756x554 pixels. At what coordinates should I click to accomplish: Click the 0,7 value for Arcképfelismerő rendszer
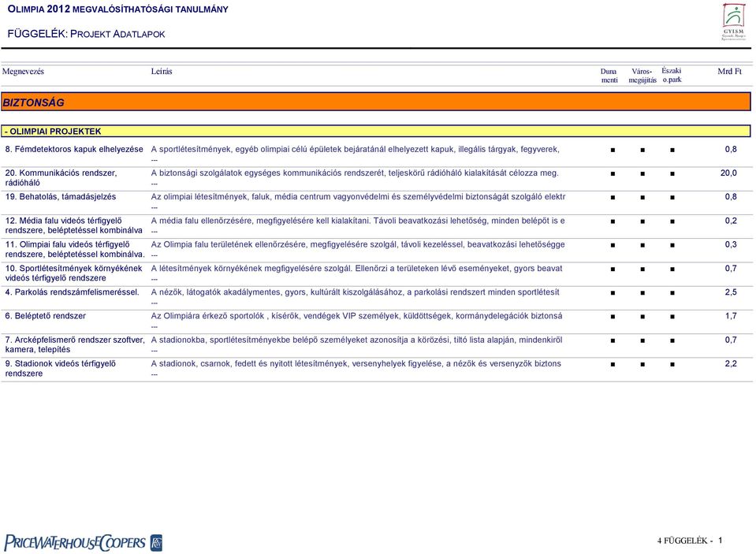point(731,340)
